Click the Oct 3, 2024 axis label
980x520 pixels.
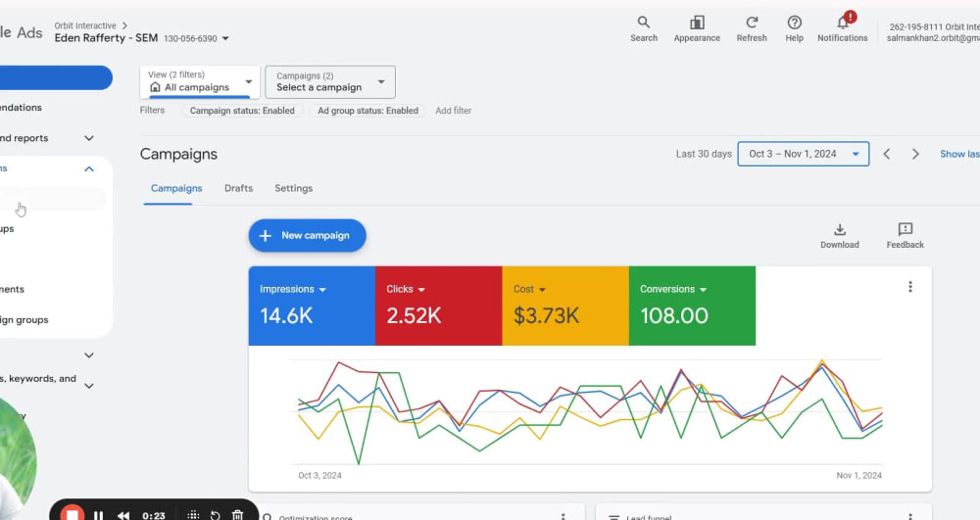click(319, 475)
